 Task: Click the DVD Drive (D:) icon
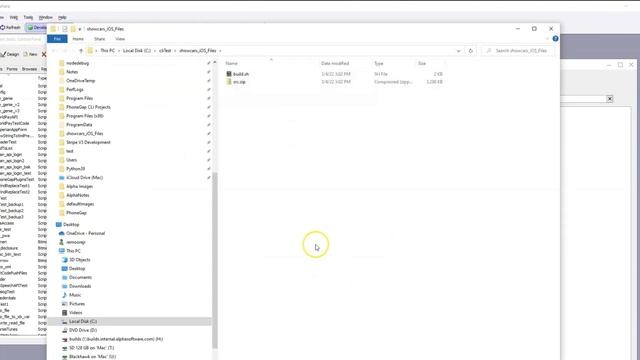[64, 330]
